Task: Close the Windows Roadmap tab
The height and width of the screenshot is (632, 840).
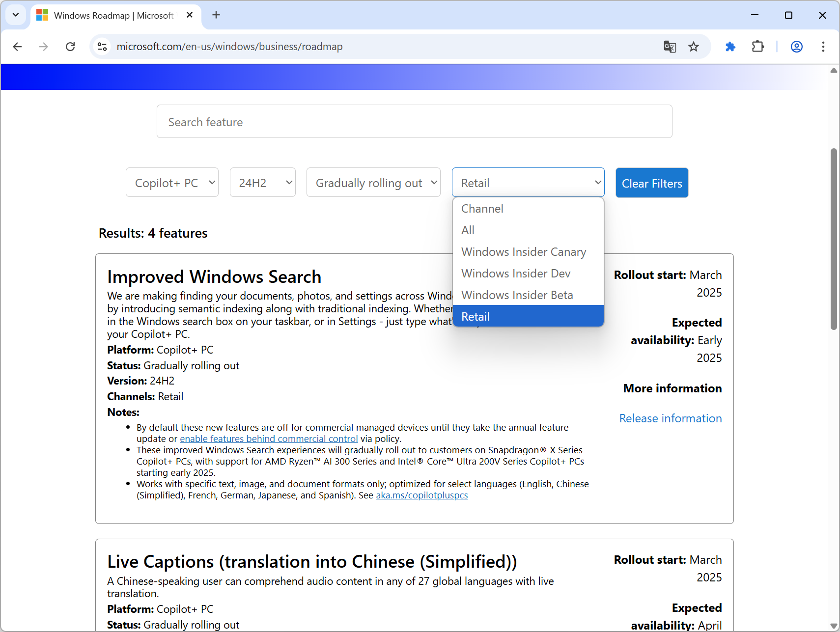Action: tap(190, 15)
